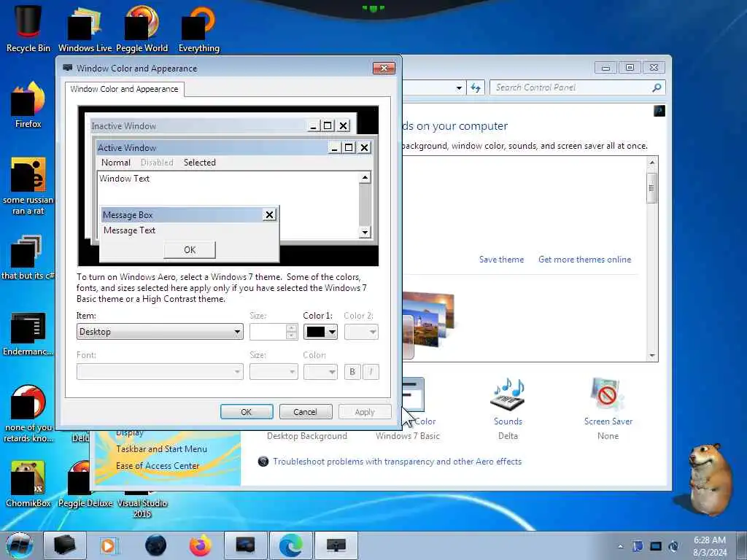Select the Window Color and Appearance tab
Viewport: 747px width, 560px height.
point(124,89)
